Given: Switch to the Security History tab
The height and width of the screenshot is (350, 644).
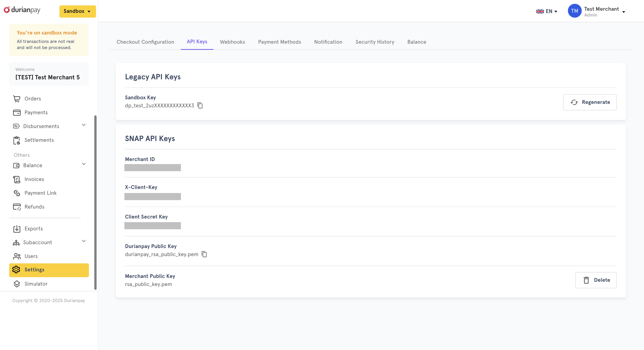Looking at the screenshot, I should tap(375, 42).
